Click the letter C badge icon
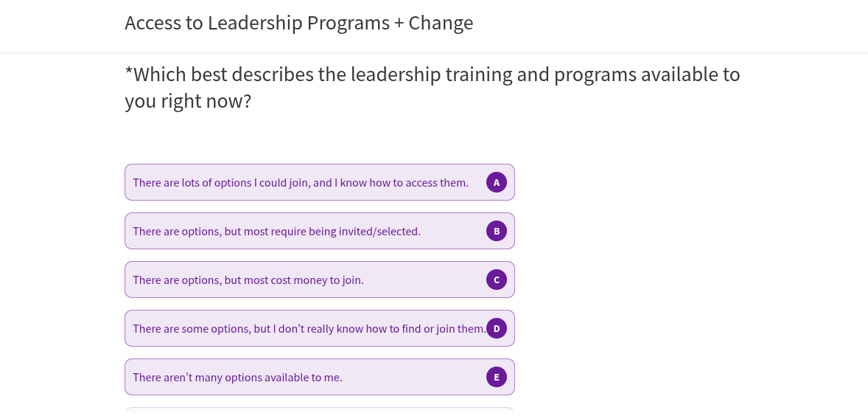Viewport: 868px width, 416px height. [497, 280]
